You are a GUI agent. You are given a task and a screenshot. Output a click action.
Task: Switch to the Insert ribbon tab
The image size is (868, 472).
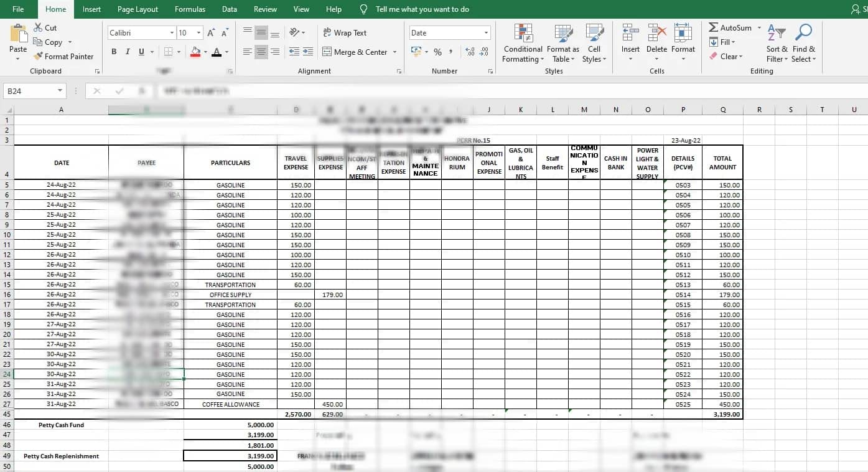[x=91, y=9]
